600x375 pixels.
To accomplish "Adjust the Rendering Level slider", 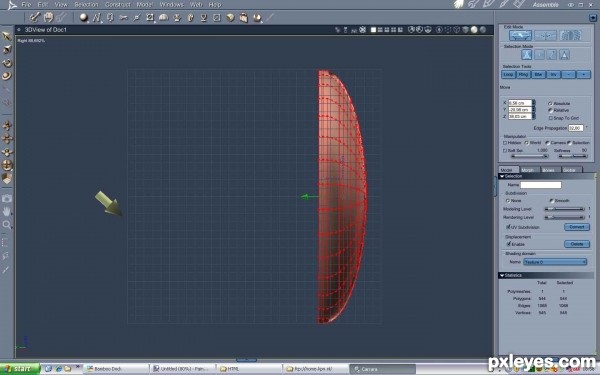I will [x=564, y=217].
